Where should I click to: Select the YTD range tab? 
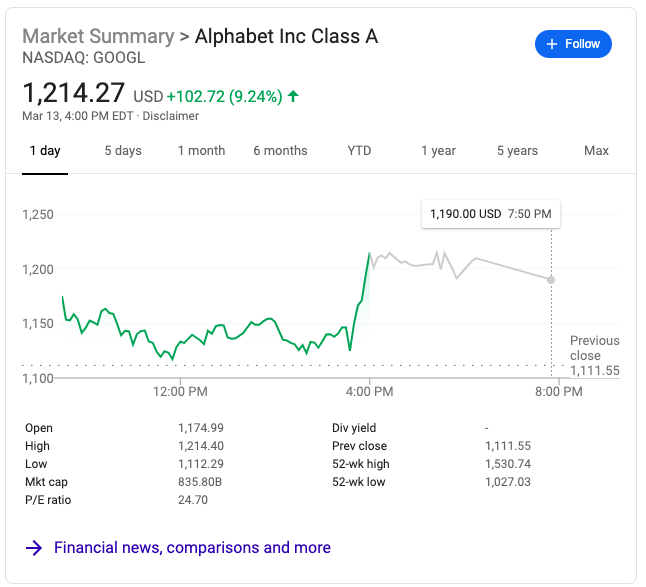(359, 151)
